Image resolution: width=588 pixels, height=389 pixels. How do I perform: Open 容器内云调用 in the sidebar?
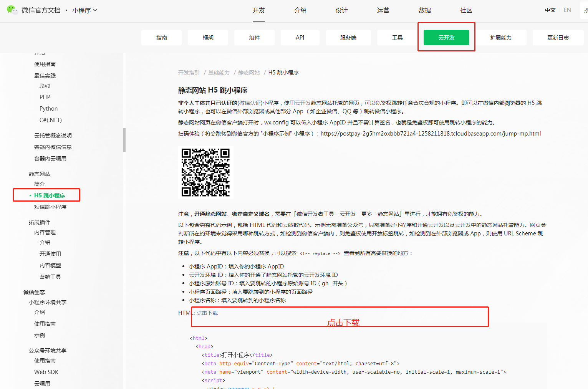(x=50, y=159)
